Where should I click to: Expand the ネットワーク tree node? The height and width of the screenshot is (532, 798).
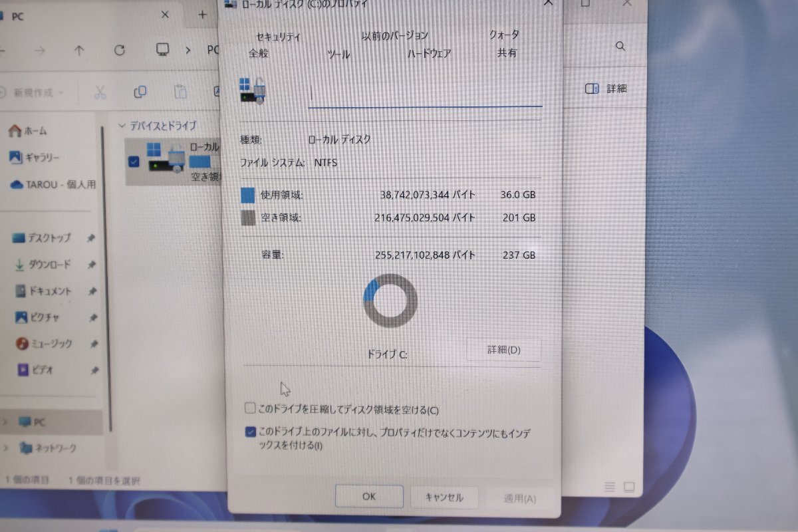pyautogui.click(x=7, y=448)
